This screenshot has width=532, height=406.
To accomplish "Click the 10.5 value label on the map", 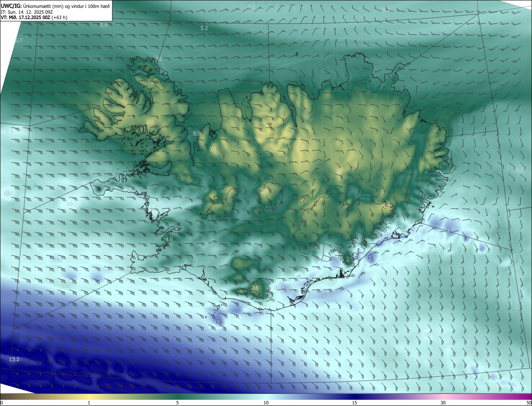I will point(8,193).
